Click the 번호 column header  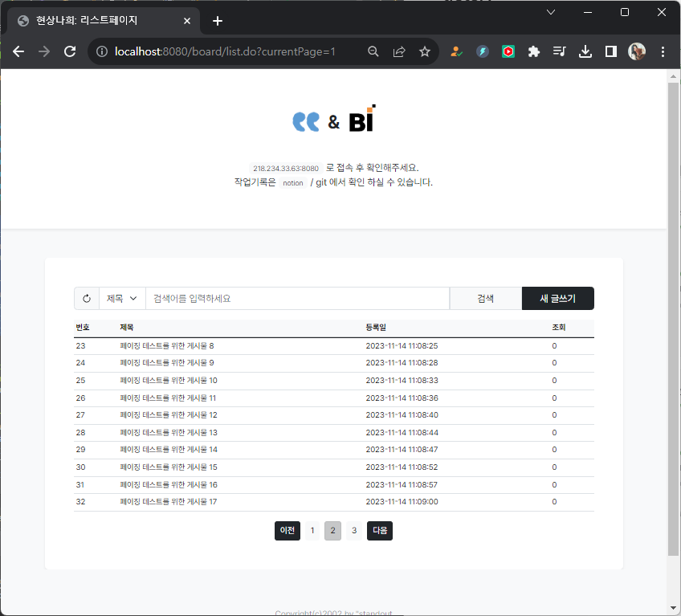[x=83, y=328]
